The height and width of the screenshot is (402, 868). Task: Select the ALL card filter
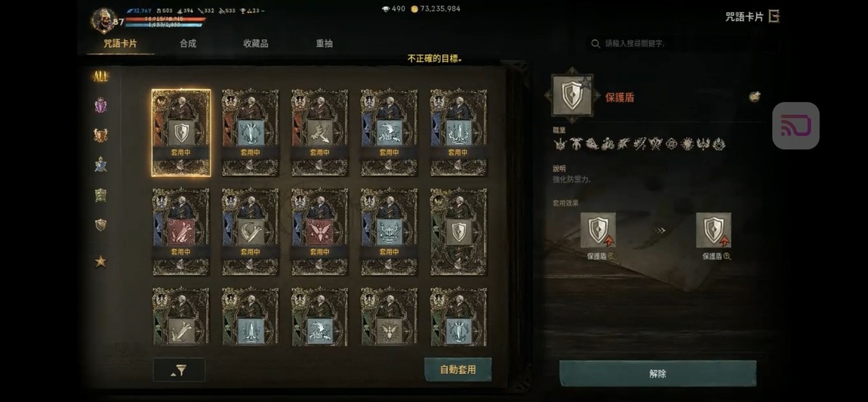(x=100, y=76)
